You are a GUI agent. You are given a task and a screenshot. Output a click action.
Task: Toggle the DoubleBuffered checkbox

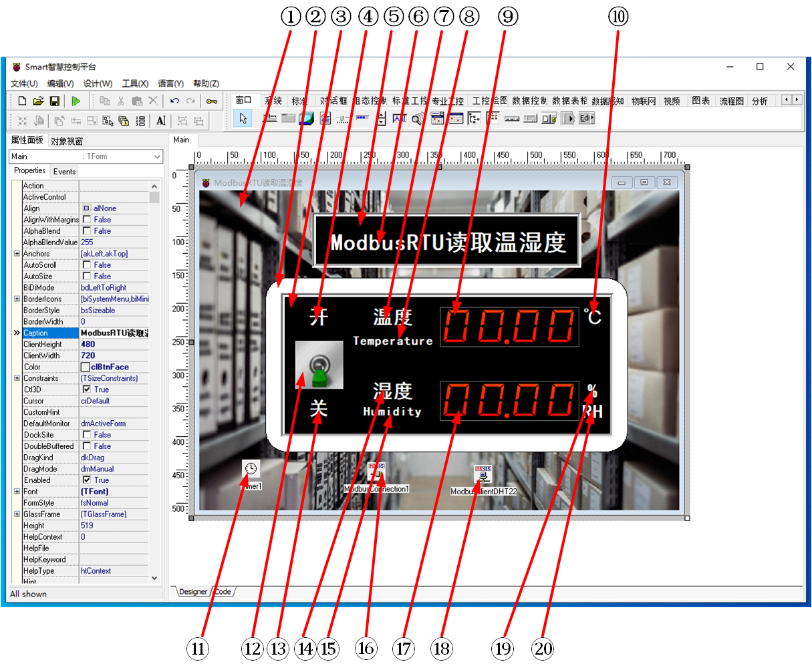coord(87,446)
